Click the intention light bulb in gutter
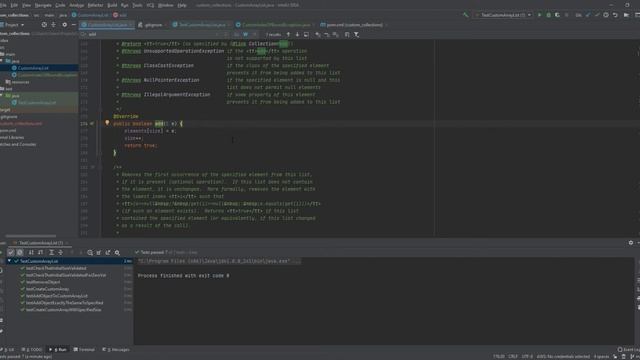This screenshot has height=360, width=640. (107, 122)
